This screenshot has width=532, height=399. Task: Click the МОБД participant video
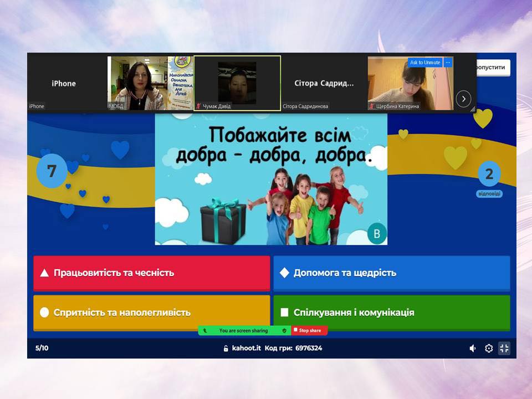[x=150, y=83]
